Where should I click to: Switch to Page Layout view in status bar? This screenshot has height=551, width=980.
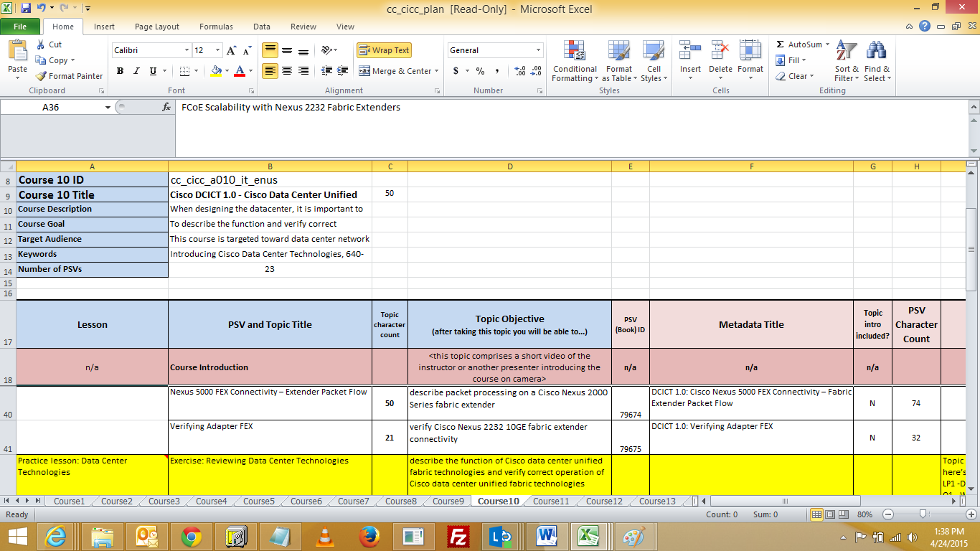pos(831,514)
